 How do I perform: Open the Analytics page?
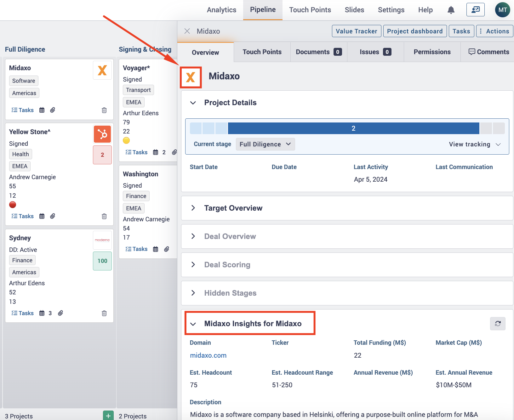[221, 10]
